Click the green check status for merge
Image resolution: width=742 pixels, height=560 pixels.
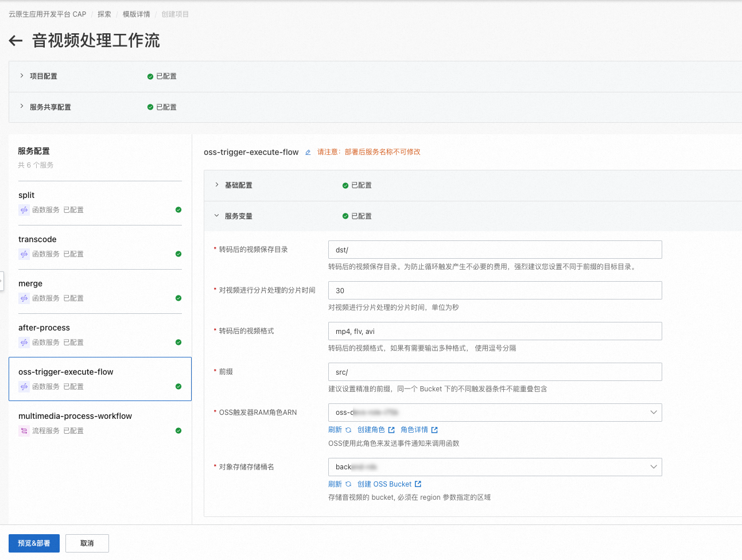pos(178,298)
